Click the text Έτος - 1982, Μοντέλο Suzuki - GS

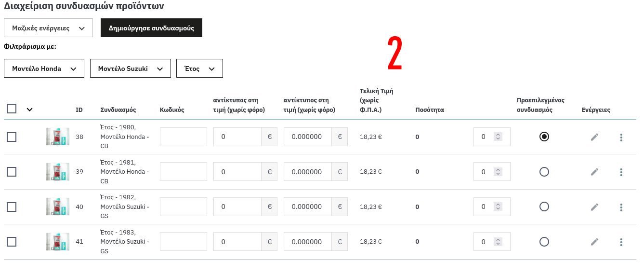124,207
